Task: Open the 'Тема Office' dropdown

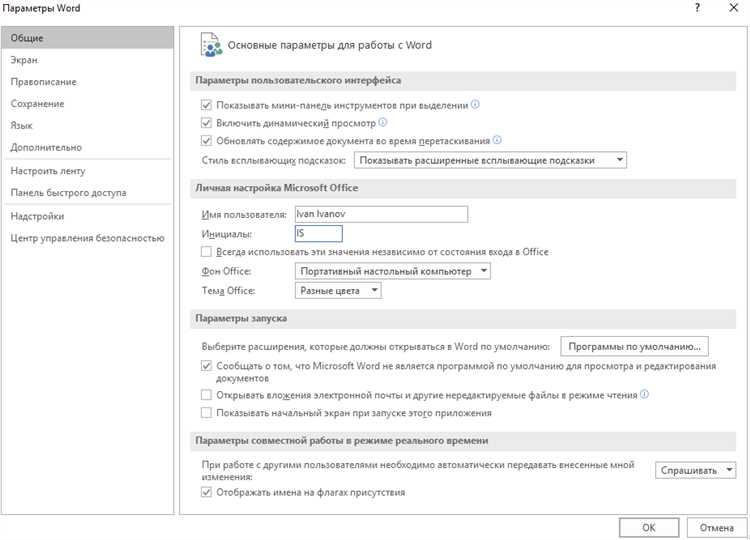Action: coord(338,290)
